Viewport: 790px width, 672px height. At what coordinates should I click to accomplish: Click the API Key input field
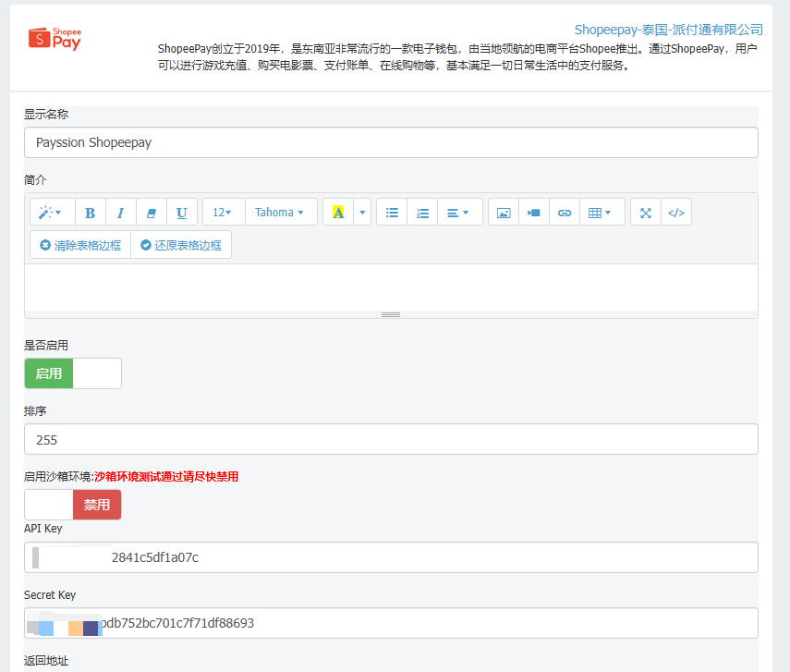tap(391, 557)
